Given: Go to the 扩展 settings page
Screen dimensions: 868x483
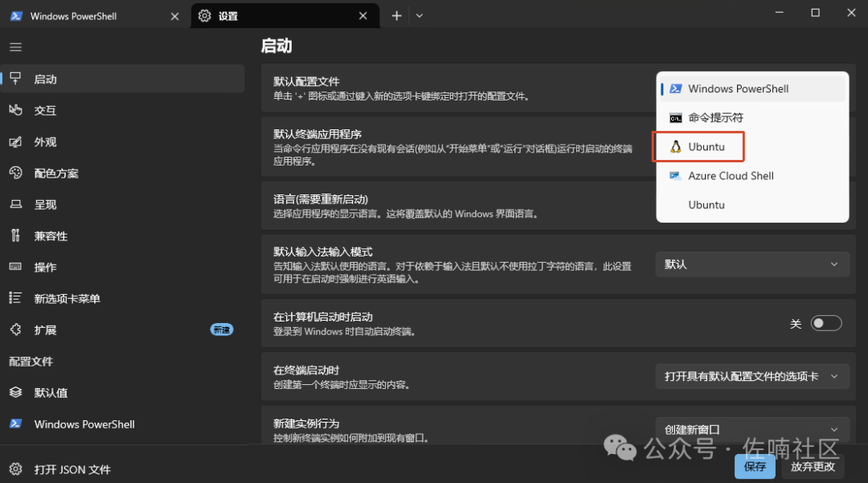Looking at the screenshot, I should (x=122, y=330).
